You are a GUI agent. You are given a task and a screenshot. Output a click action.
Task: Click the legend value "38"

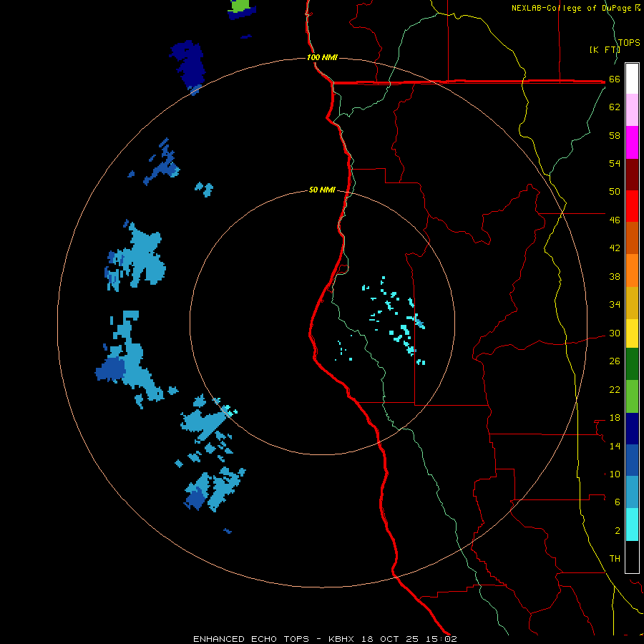[615, 276]
